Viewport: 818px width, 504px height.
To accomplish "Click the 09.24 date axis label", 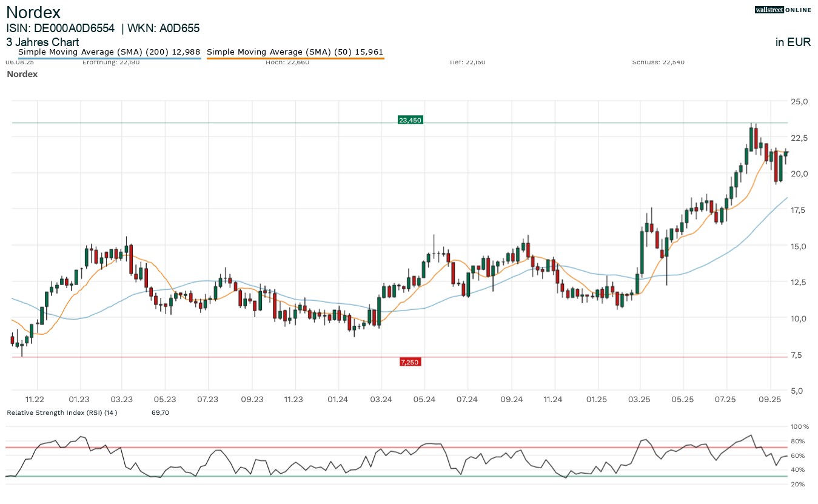I will coord(512,400).
